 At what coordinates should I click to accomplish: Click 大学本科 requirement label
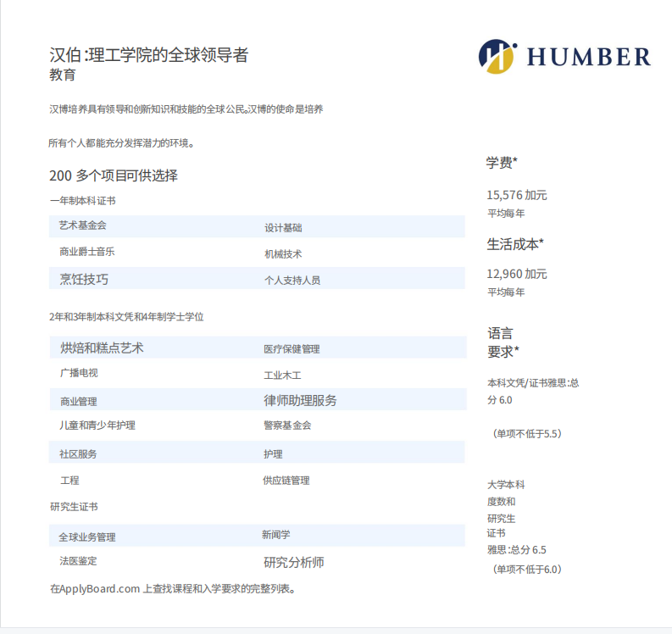point(506,485)
